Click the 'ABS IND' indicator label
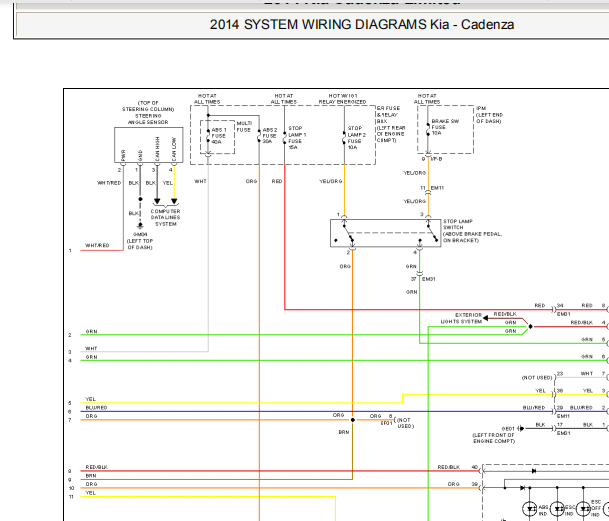The height and width of the screenshot is (521, 609). coord(543,511)
